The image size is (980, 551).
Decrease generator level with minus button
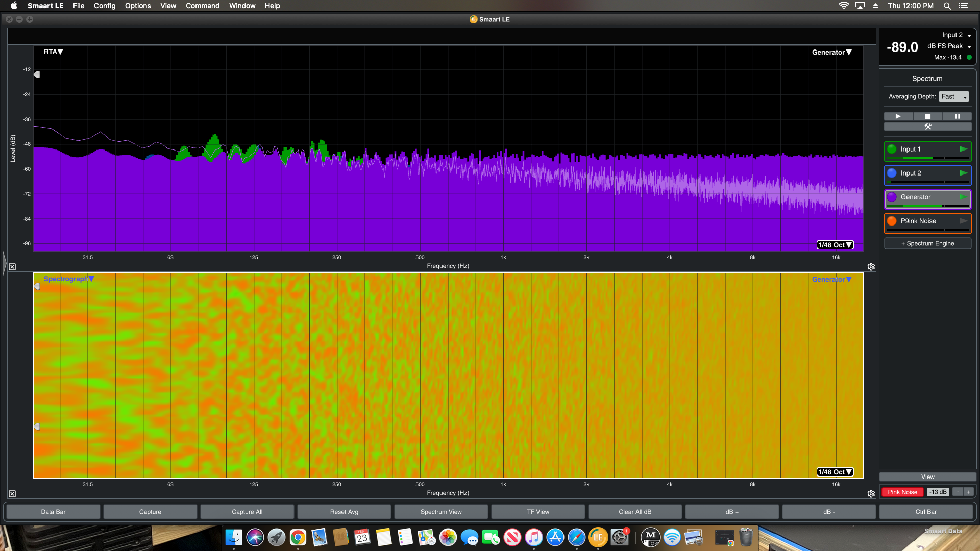(958, 492)
